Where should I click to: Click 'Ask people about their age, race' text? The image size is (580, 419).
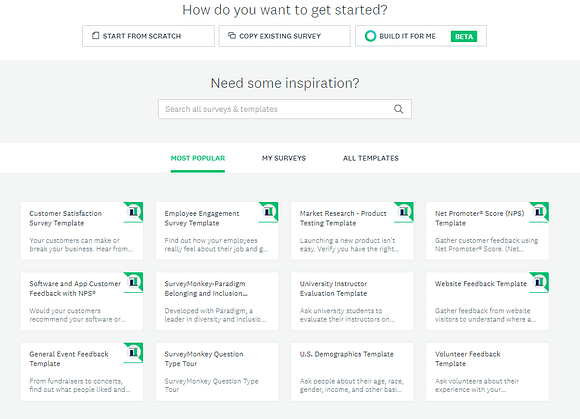(x=351, y=385)
